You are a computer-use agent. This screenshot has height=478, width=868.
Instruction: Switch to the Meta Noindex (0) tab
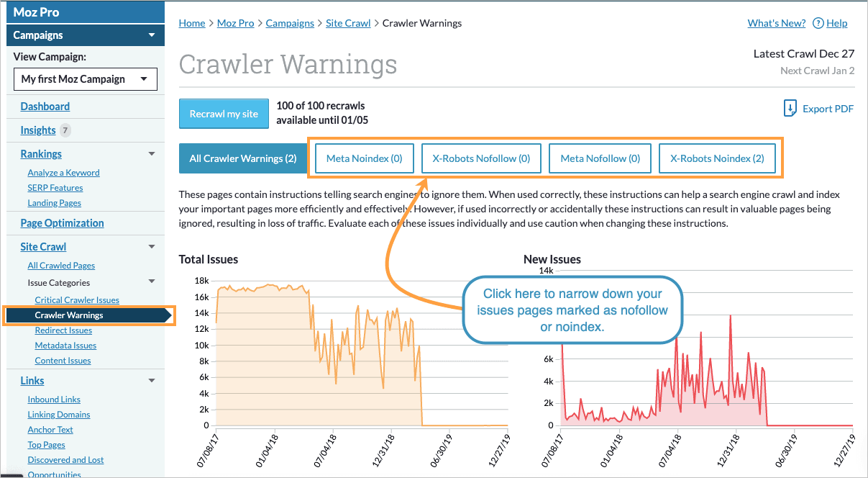pos(364,158)
